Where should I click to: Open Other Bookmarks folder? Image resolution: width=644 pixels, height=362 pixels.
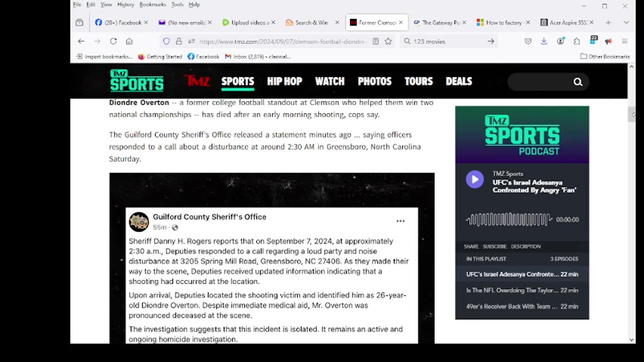click(605, 56)
